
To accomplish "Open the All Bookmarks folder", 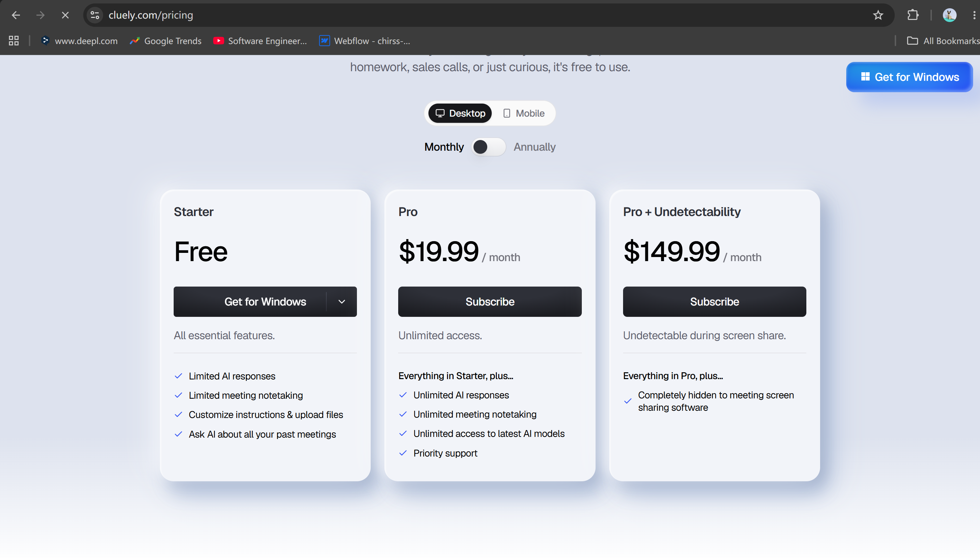I will 943,41.
